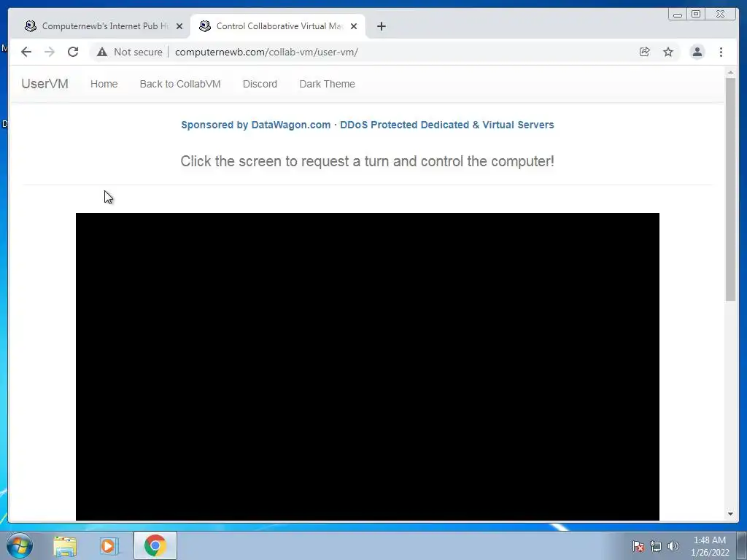The image size is (747, 560).
Task: Click the black VM screen to request turn
Action: pyautogui.click(x=368, y=367)
